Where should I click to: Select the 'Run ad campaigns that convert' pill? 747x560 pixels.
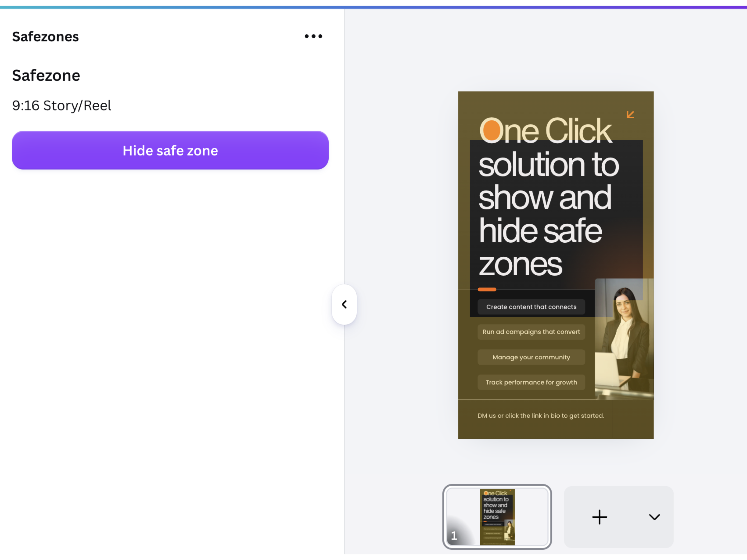click(531, 332)
